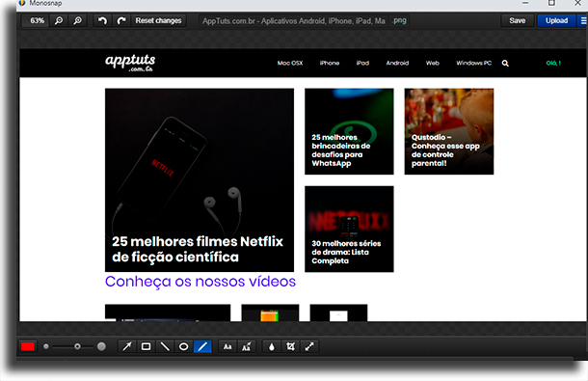The height and width of the screenshot is (381, 588).
Task: Select the crop tool
Action: coord(290,346)
